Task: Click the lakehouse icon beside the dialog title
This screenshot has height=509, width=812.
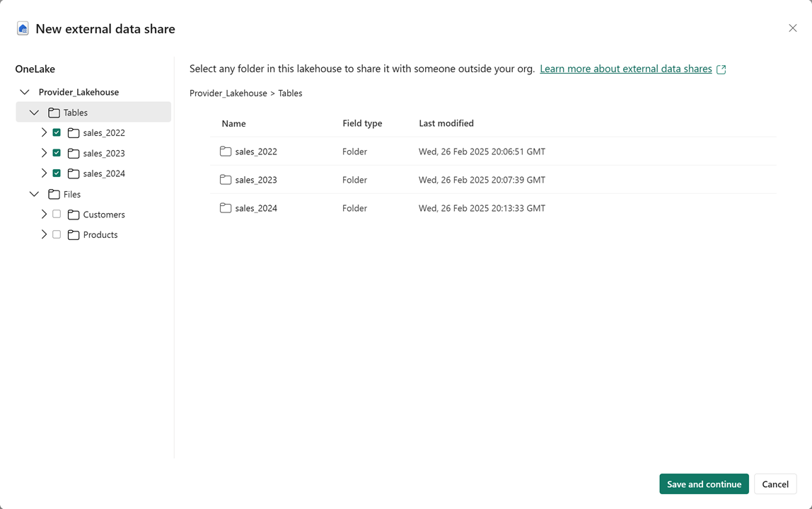Action: (x=22, y=28)
